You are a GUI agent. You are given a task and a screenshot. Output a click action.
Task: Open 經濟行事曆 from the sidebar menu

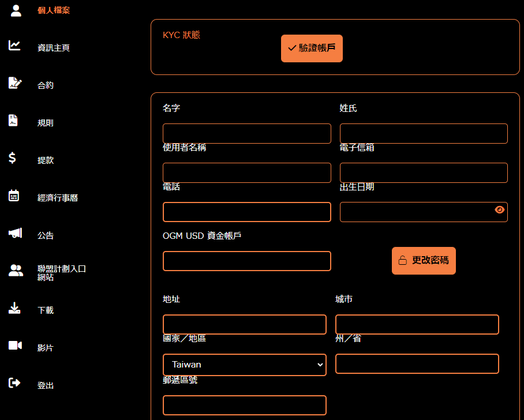click(x=59, y=197)
